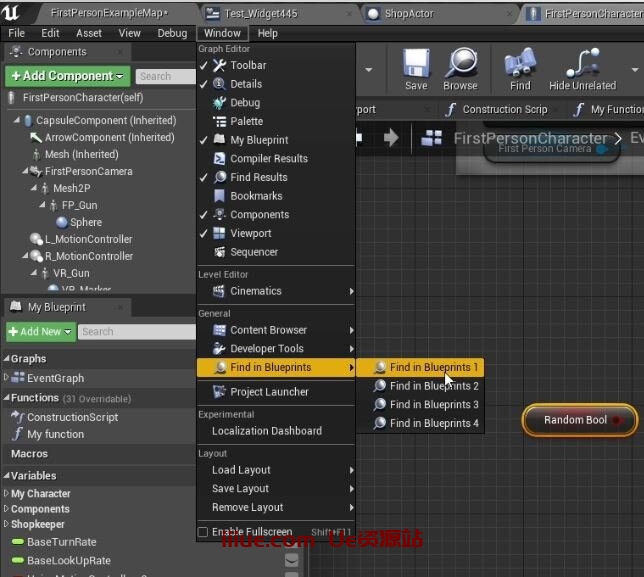Image resolution: width=644 pixels, height=577 pixels.
Task: Toggle the Toolbar panel checkmark
Action: click(204, 66)
